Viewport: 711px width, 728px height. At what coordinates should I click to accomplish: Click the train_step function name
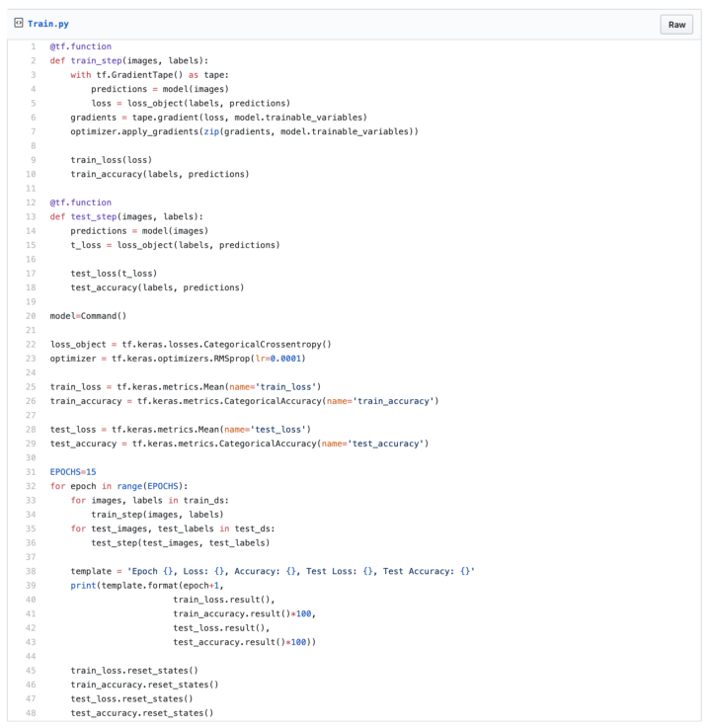(96, 61)
